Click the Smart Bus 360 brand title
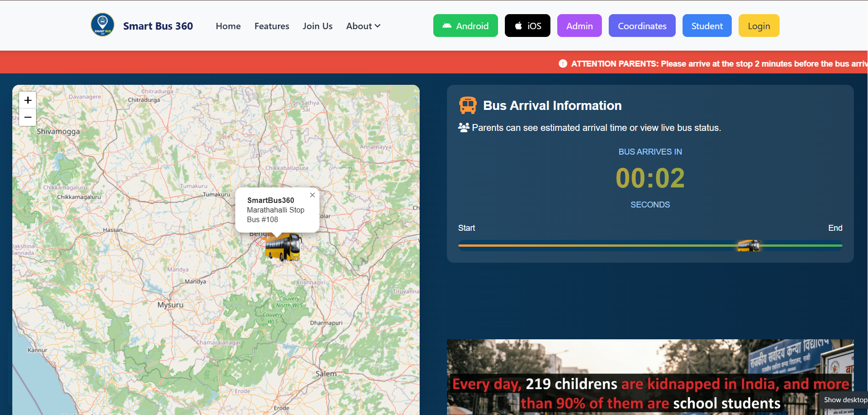 (158, 26)
